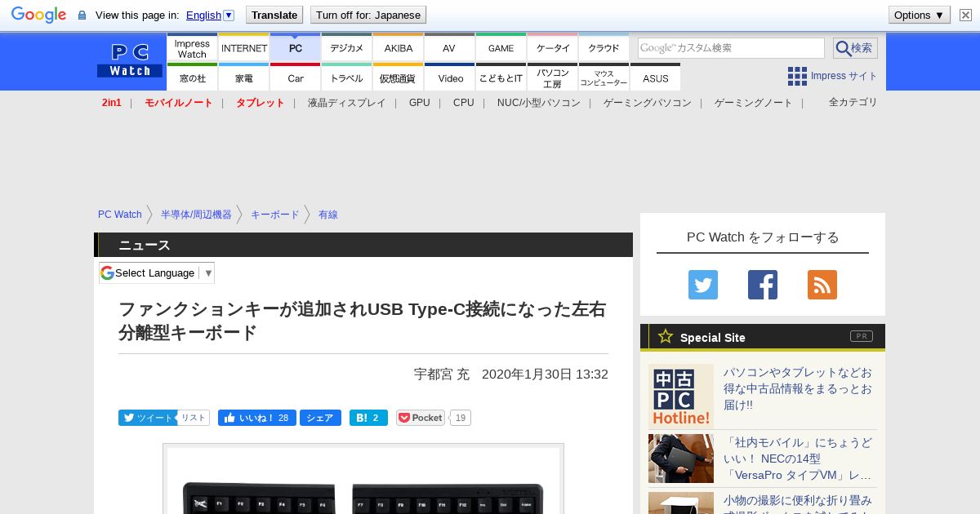Open the NEC VersaPro article thumbnail
This screenshot has width=980, height=514.
tap(681, 459)
